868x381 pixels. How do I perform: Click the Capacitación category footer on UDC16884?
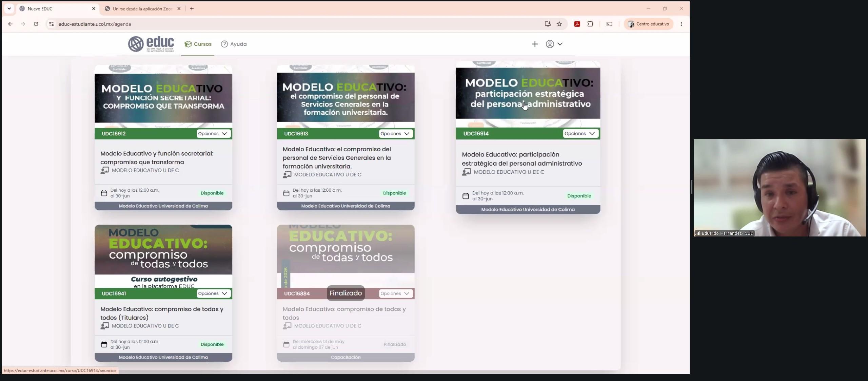click(346, 357)
